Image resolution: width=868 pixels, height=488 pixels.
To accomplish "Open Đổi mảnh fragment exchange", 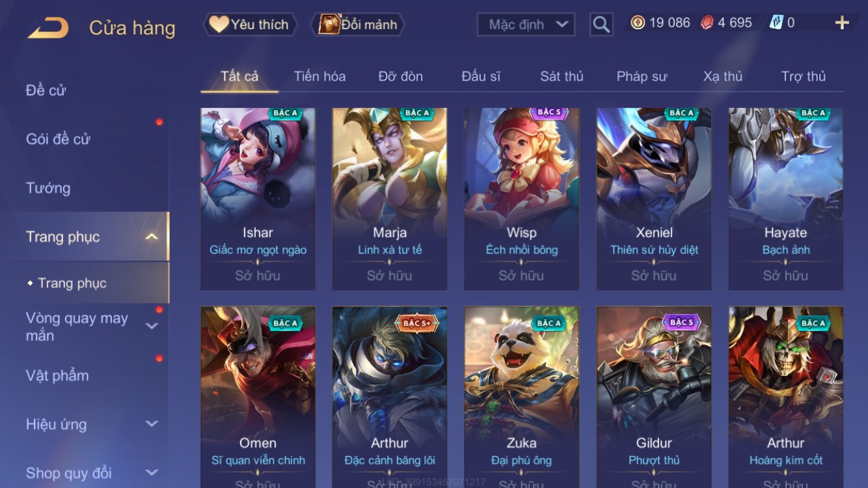I will point(360,25).
